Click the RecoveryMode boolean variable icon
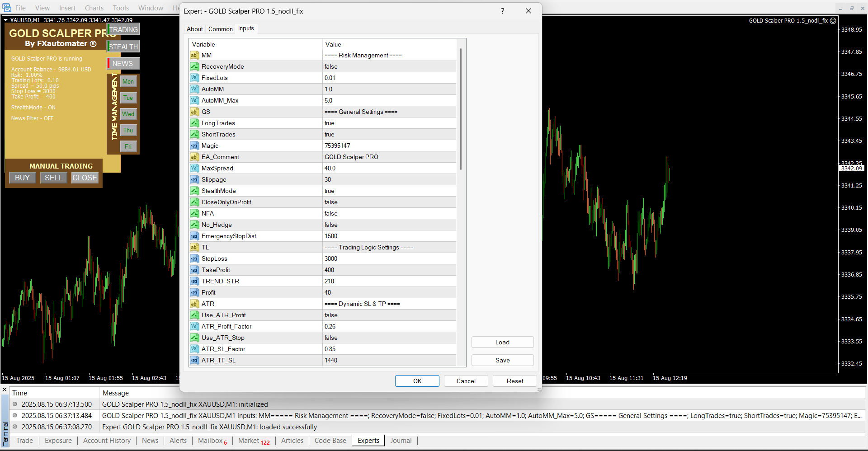 [194, 66]
